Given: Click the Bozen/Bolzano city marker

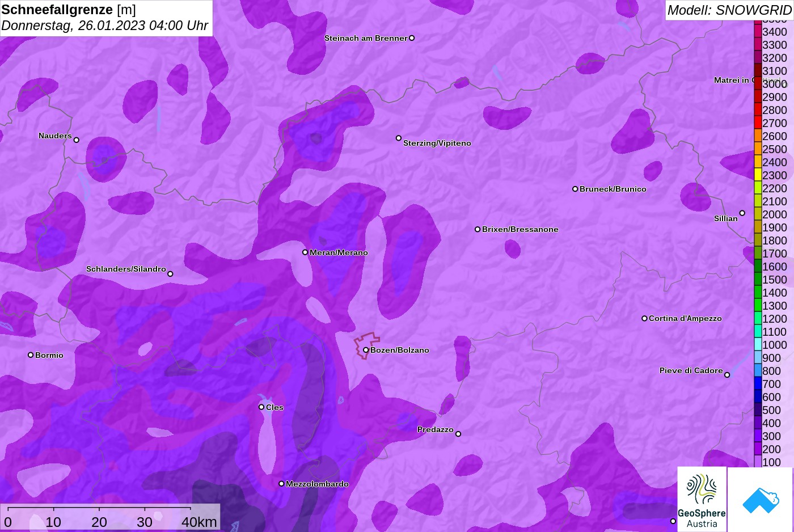Looking at the screenshot, I should (366, 350).
